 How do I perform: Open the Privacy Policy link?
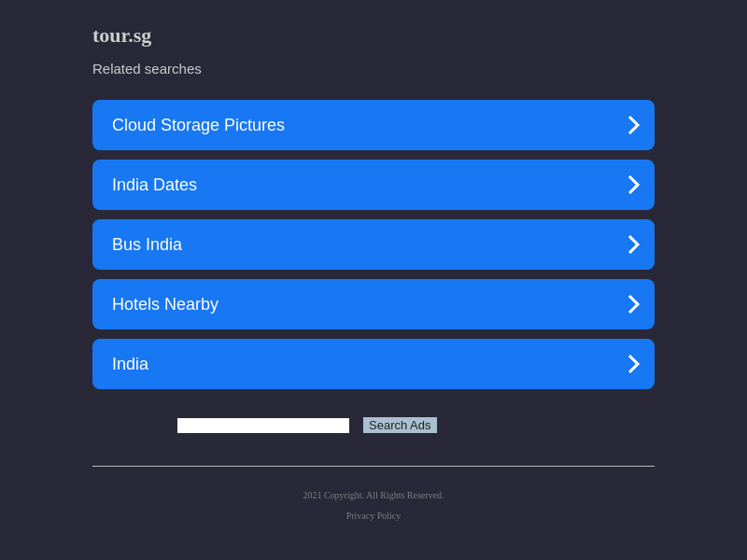(373, 516)
